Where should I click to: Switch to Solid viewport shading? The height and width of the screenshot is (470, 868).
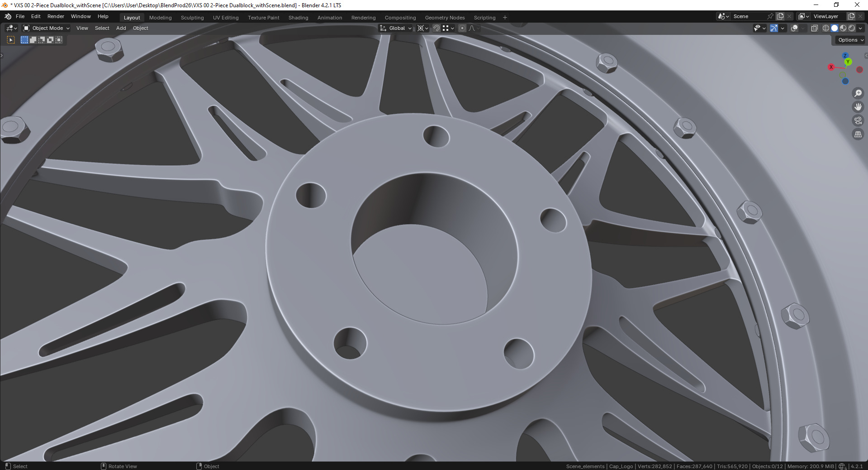click(x=835, y=28)
